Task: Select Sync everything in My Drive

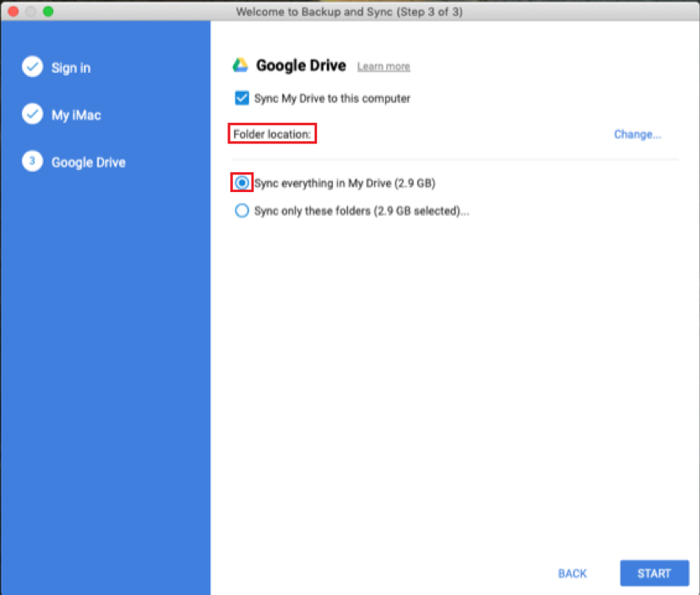Action: pyautogui.click(x=242, y=182)
